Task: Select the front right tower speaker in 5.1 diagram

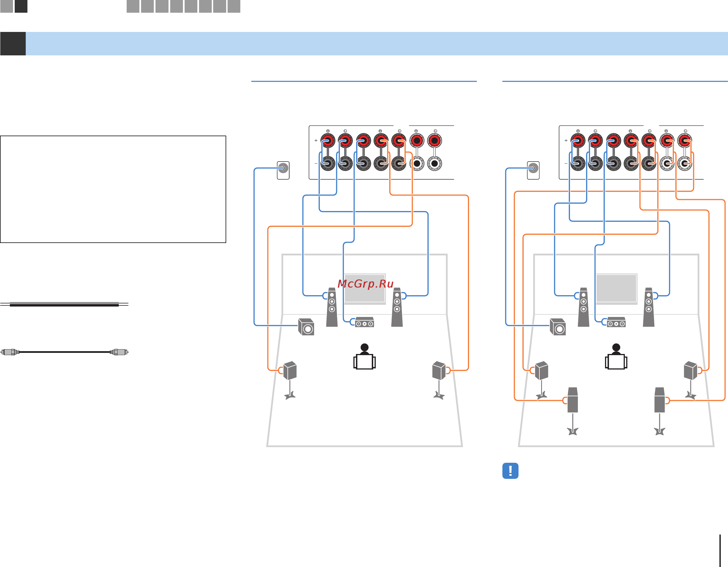Action: [x=397, y=307]
